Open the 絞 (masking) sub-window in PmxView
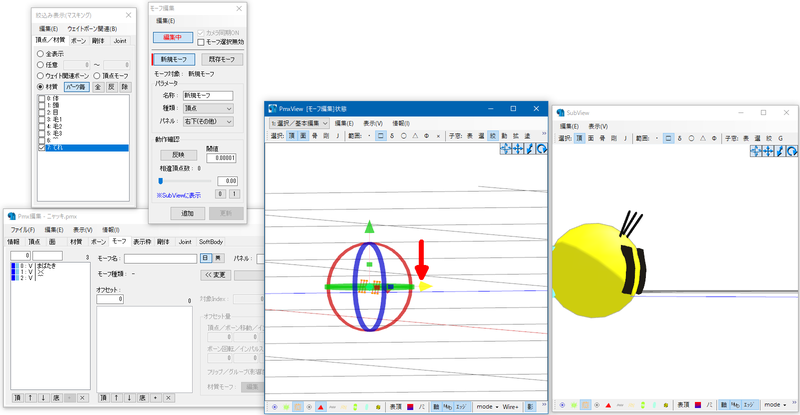The height and width of the screenshot is (415, 800). 493,136
